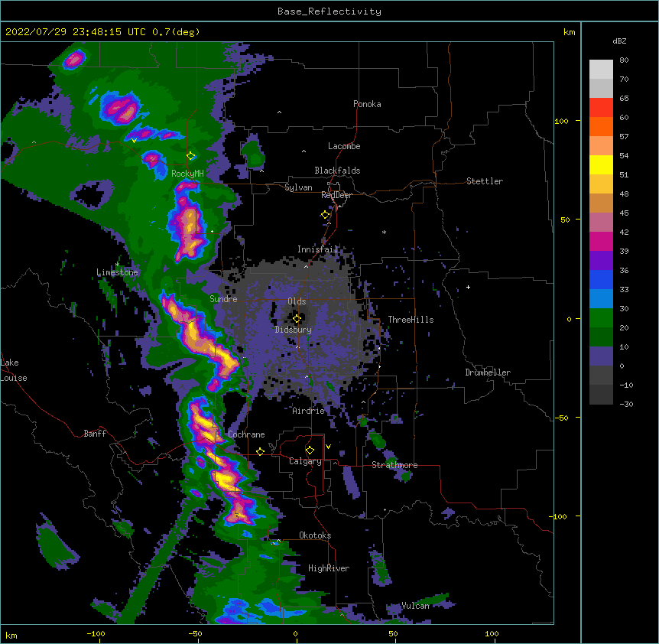Screen dimensions: 659x644
Task: Click the magenta swatch beside the 39 label
Action: click(601, 241)
